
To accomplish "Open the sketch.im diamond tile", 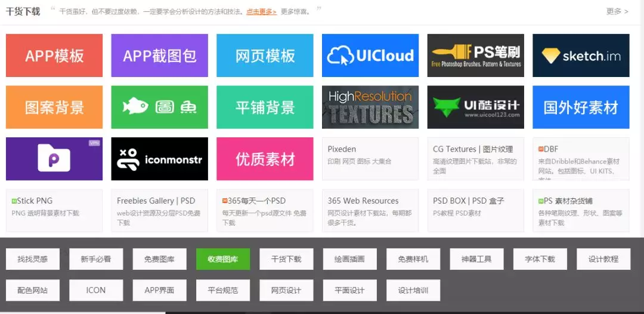I will [581, 56].
